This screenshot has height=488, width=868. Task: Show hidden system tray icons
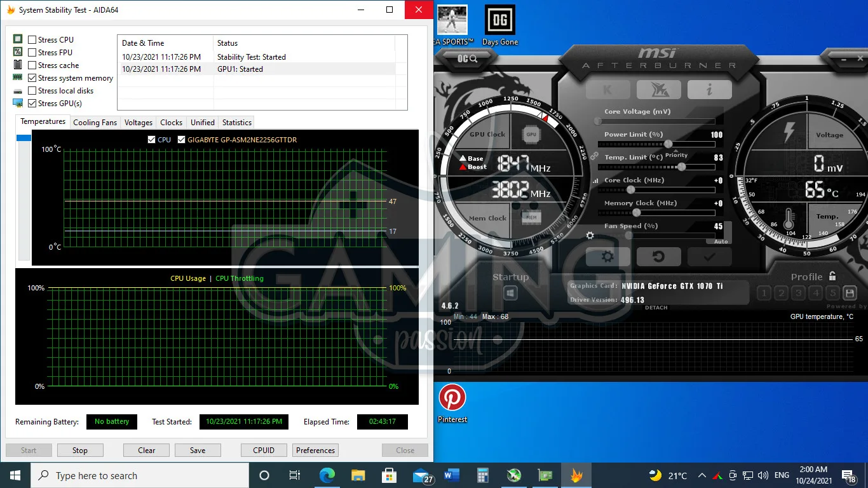point(702,475)
